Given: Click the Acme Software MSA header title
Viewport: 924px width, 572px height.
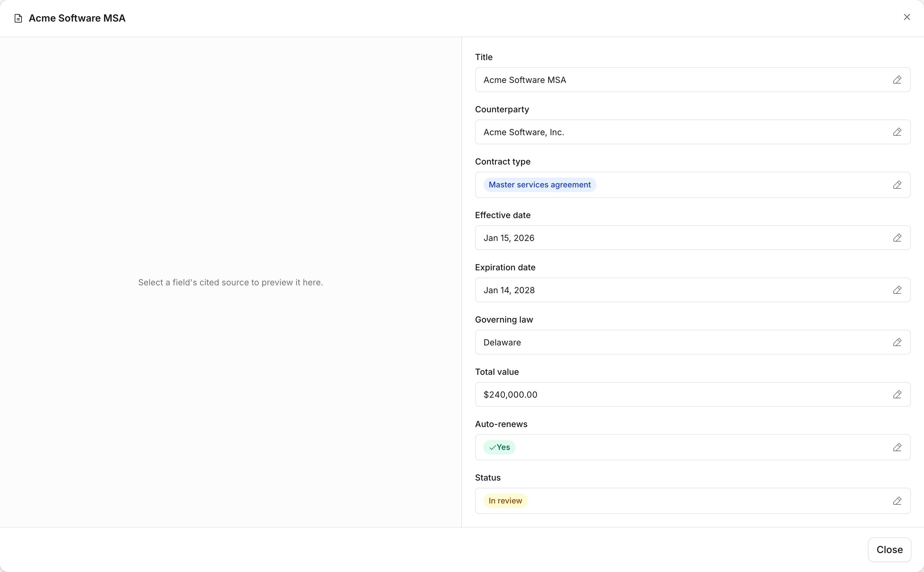Looking at the screenshot, I should coord(77,18).
